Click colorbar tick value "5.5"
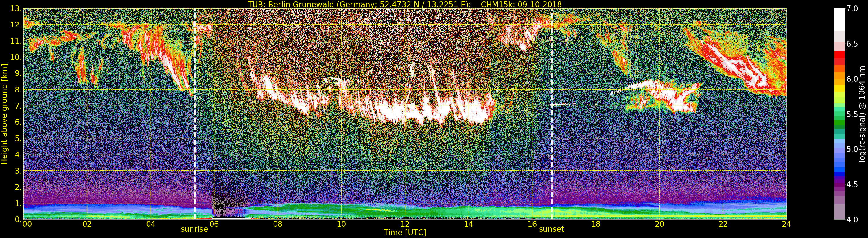Screen dimensions: 868x238 coord(852,114)
